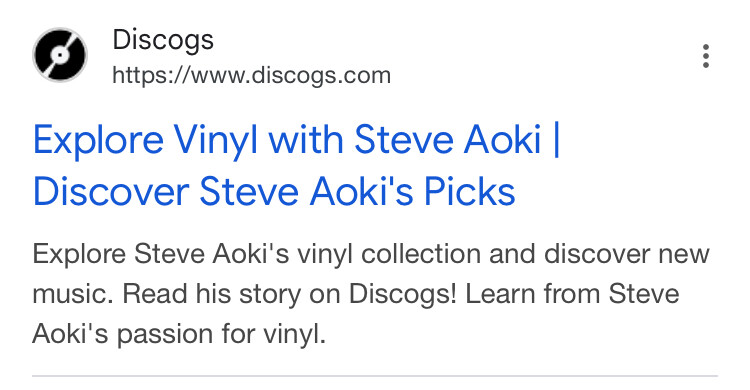
Task: Click "Explore Steve Aoki's vinyl collection" snippet line
Action: coord(256,254)
